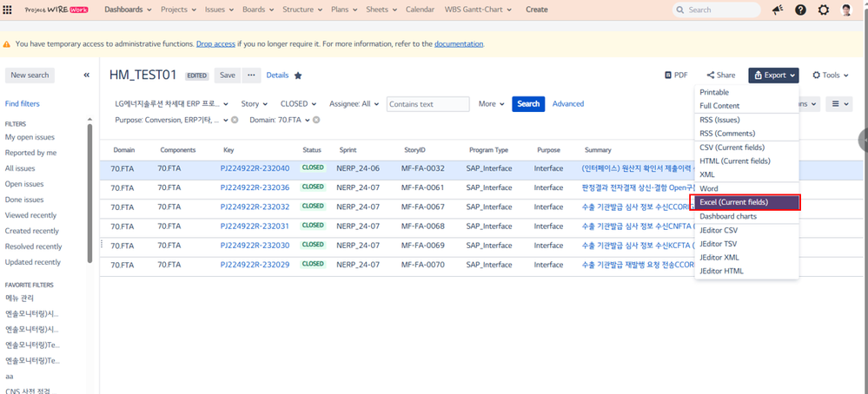Click the Save button for the filter

(x=227, y=76)
